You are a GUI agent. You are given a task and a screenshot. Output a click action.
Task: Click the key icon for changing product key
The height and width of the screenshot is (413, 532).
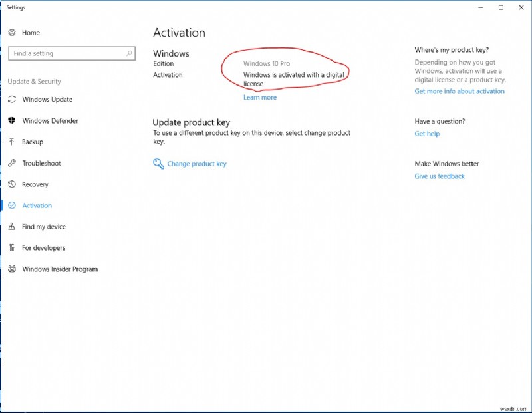click(x=158, y=164)
